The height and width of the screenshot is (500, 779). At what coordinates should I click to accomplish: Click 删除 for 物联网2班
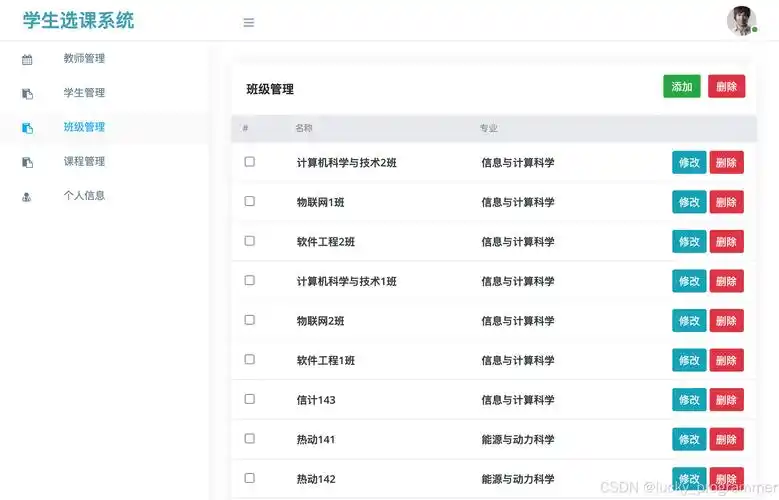point(726,321)
